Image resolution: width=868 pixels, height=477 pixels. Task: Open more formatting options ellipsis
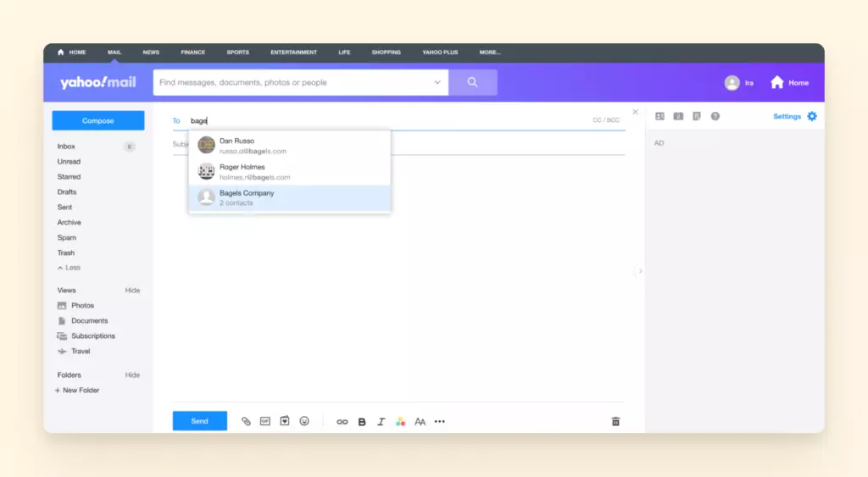pos(440,422)
